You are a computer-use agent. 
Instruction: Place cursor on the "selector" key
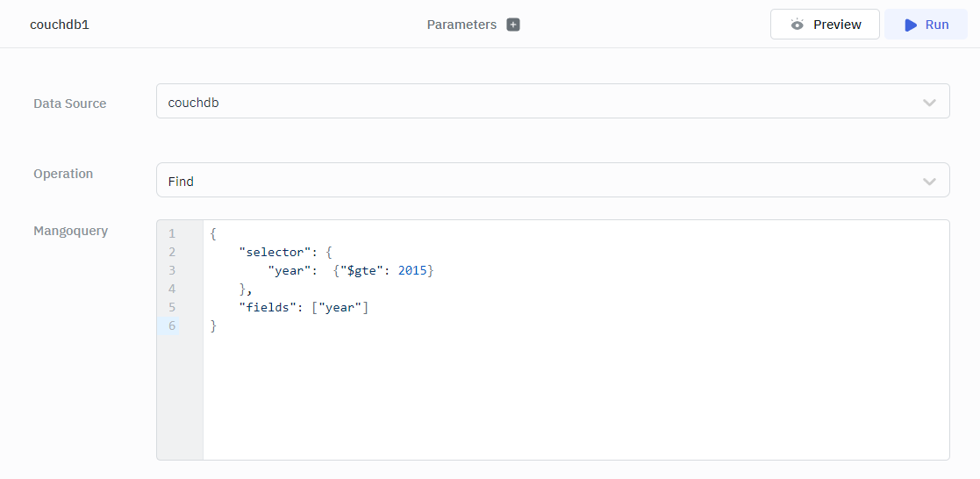point(274,252)
